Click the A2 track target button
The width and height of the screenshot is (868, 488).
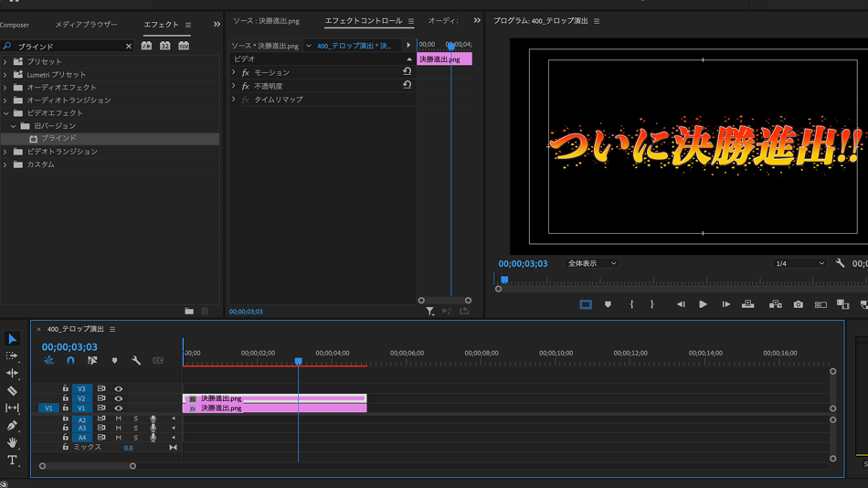(x=81, y=419)
